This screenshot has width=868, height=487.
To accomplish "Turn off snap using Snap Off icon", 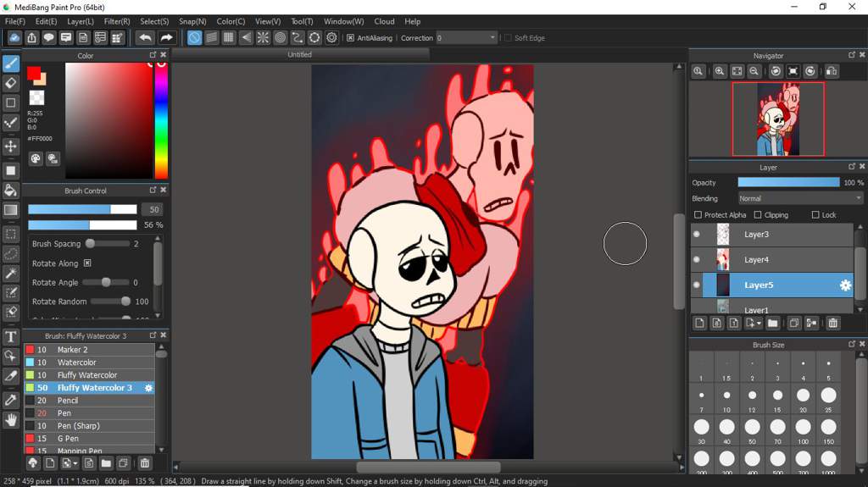I will (x=194, y=37).
